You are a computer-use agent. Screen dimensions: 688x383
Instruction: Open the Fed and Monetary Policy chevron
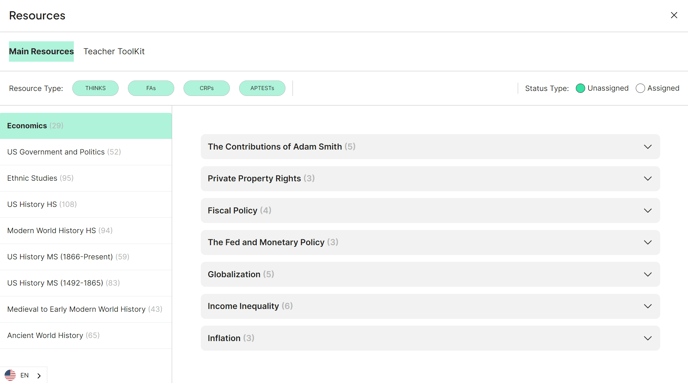click(x=648, y=242)
